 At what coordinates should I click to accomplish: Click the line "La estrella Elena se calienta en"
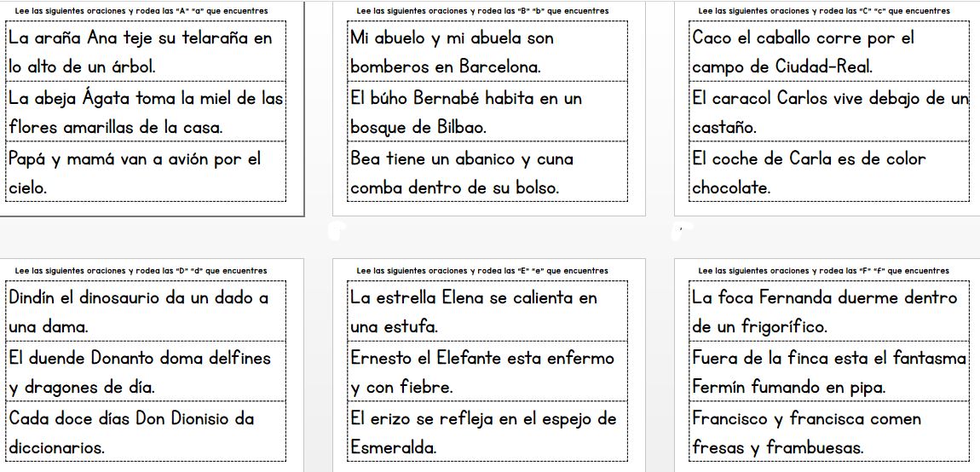pos(474,297)
